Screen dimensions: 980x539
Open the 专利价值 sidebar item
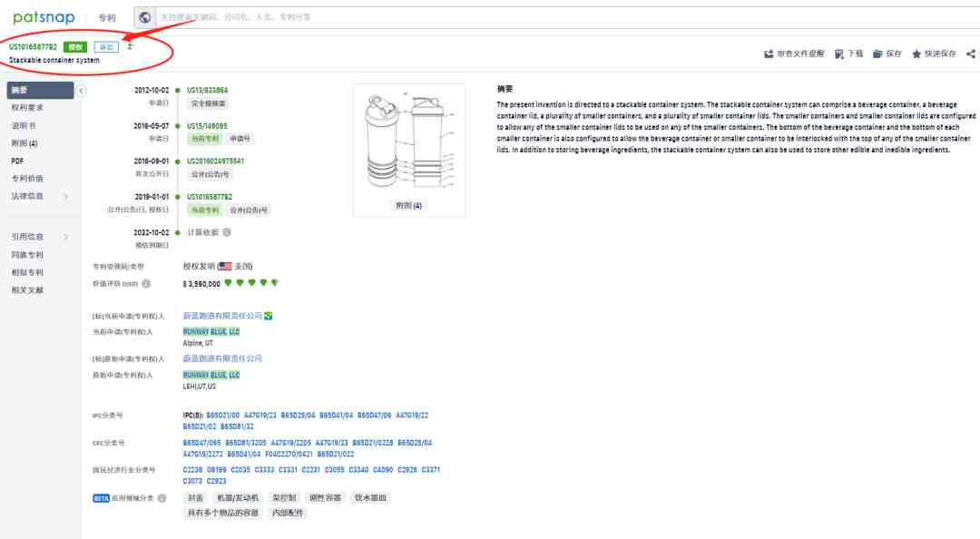tap(27, 179)
